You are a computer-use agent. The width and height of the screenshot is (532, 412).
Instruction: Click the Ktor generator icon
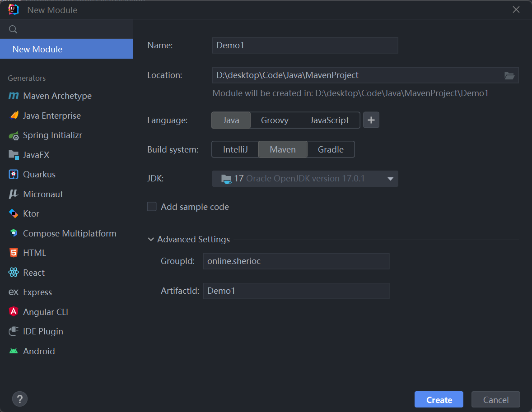tap(14, 214)
